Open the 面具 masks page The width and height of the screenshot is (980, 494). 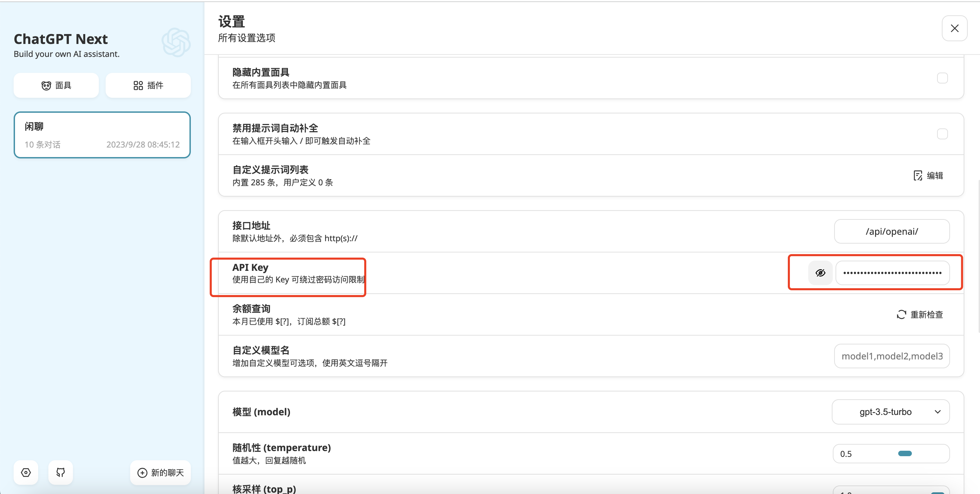(56, 85)
